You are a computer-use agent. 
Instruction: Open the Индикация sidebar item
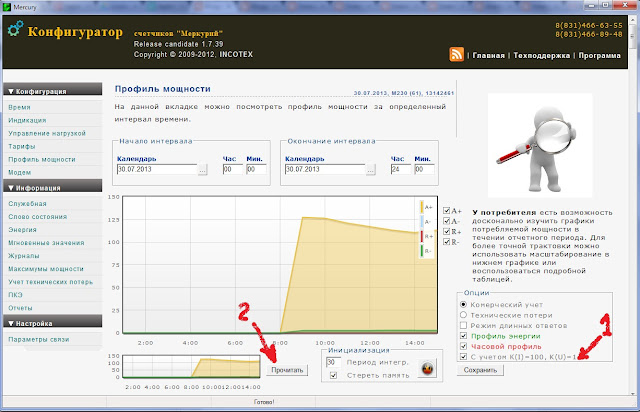tap(27, 120)
